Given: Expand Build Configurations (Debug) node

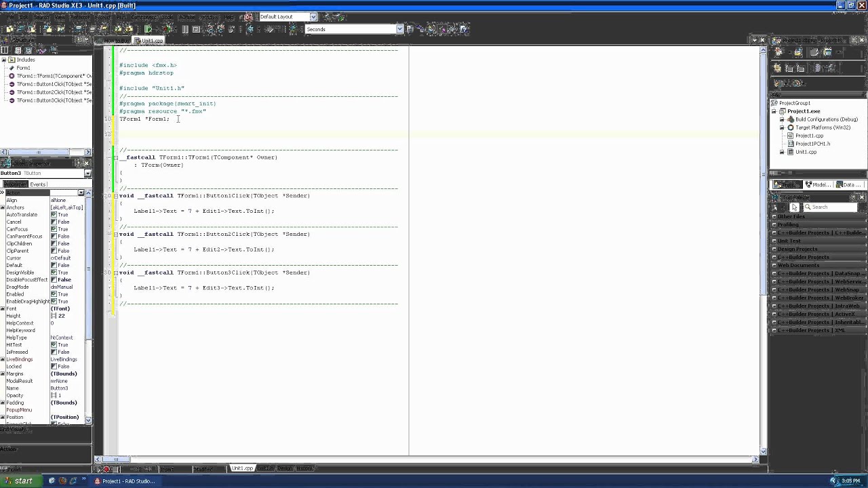Looking at the screenshot, I should 782,119.
